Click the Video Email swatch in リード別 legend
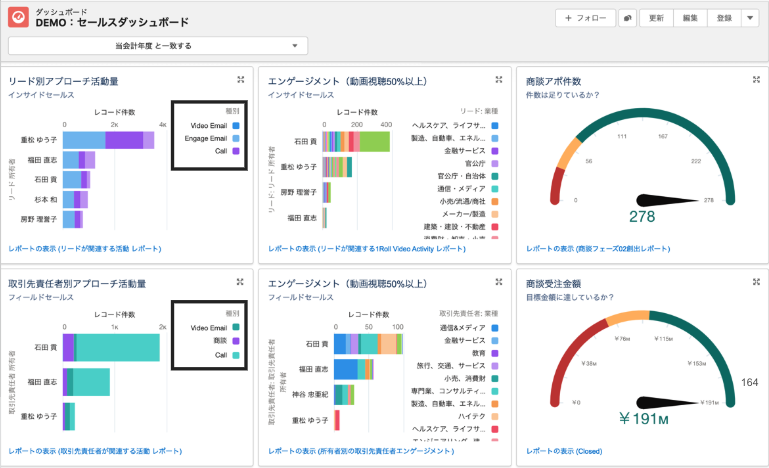This screenshot has height=468, width=769. coord(236,126)
